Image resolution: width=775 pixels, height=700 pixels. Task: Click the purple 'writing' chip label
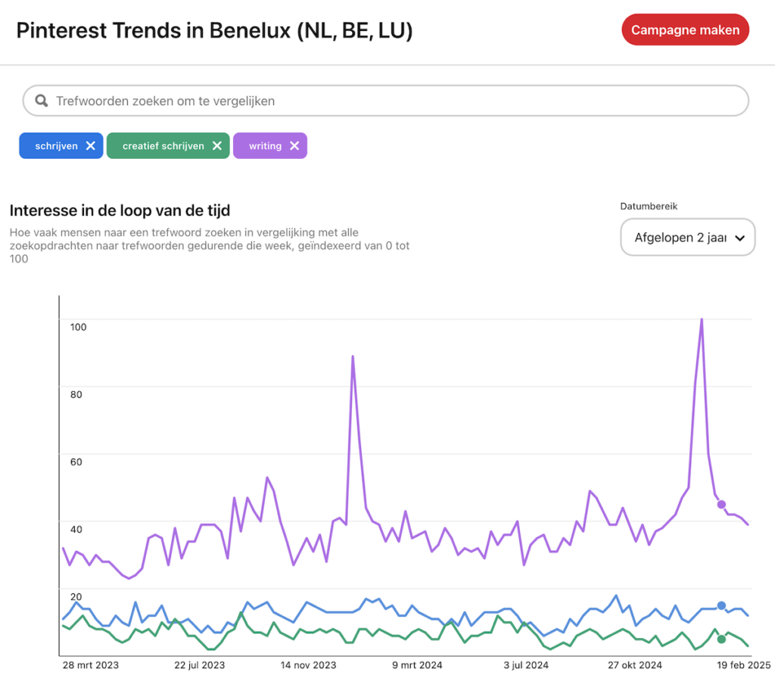tap(265, 146)
